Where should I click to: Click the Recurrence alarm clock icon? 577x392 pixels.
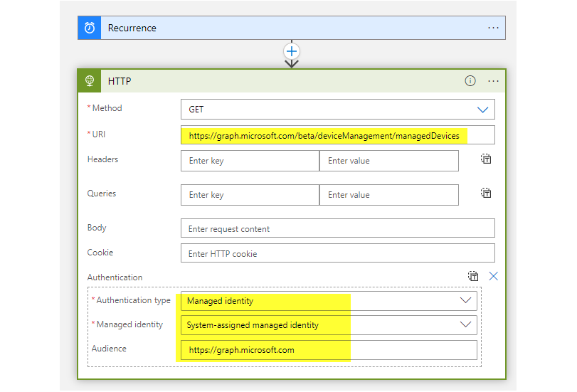pos(90,28)
